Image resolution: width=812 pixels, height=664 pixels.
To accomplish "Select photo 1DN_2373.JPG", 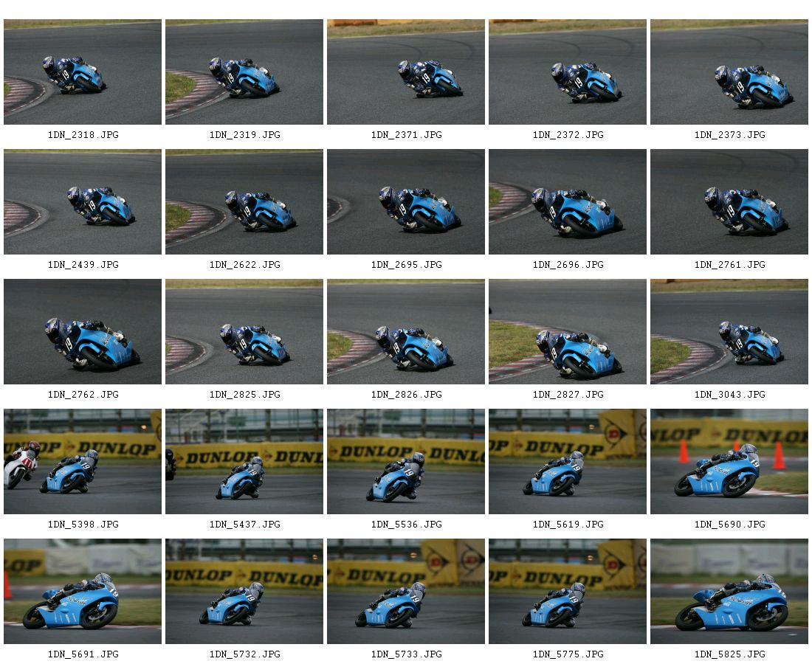I will pos(729,72).
